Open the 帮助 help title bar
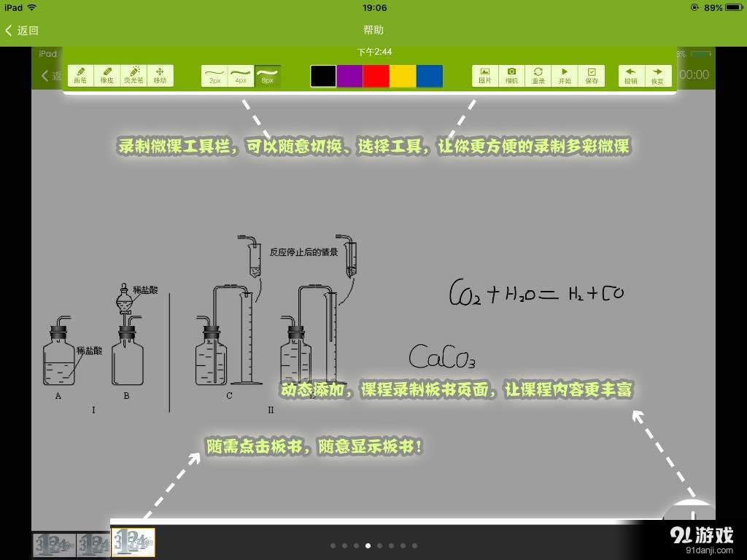747x560 pixels. [373, 31]
